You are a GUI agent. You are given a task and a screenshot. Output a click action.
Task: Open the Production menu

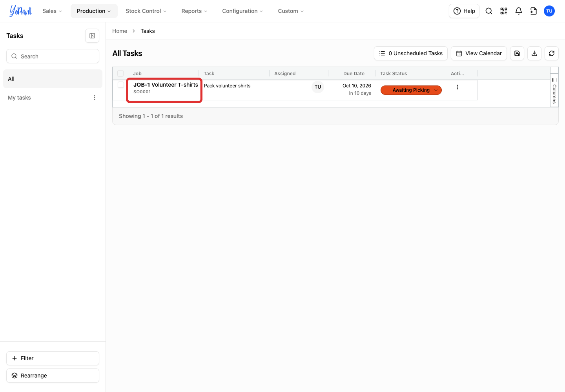tap(94, 11)
